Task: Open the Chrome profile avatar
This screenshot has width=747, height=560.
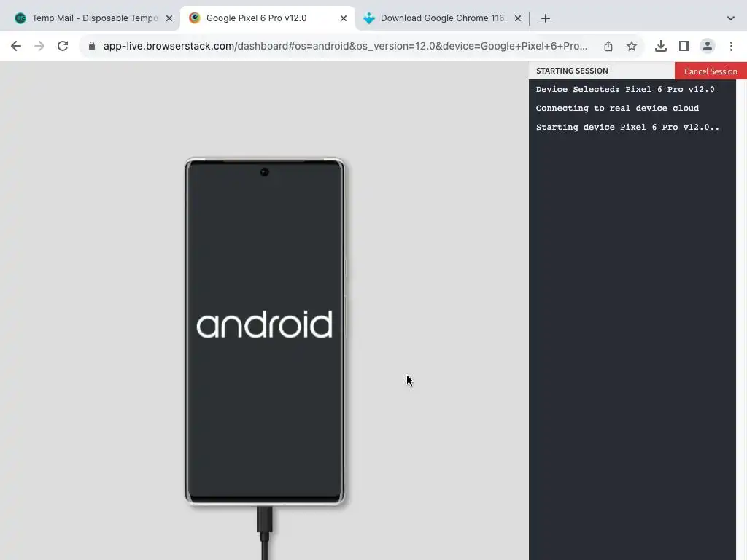Action: [708, 46]
